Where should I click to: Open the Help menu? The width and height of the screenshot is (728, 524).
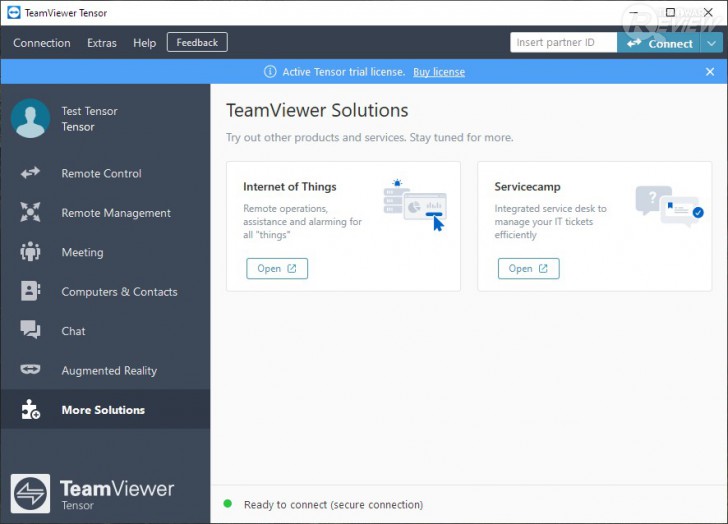click(x=144, y=43)
